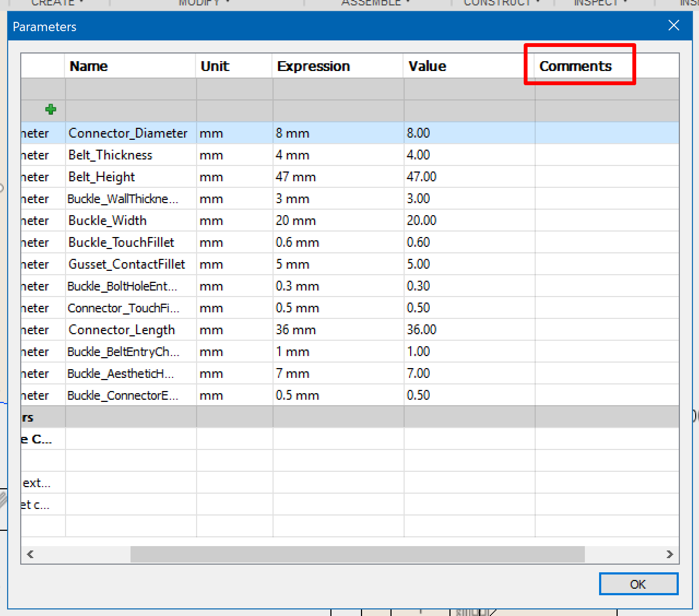Image resolution: width=699 pixels, height=616 pixels.
Task: Open the CREATE dropdown menu
Action: click(53, 4)
